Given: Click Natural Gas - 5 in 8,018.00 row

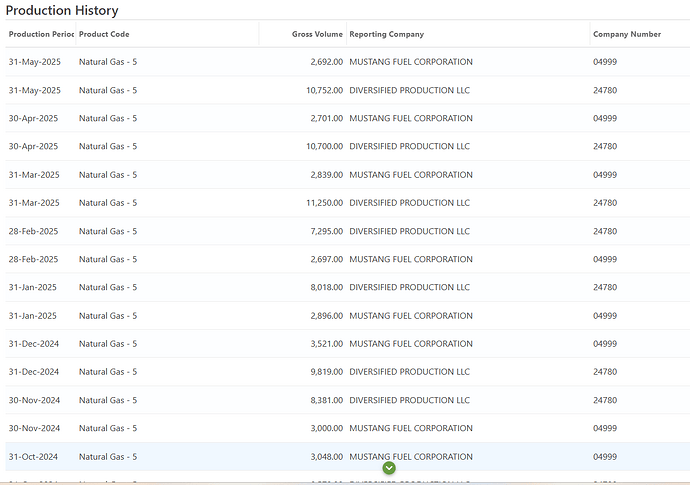Looking at the screenshot, I should pyautogui.click(x=108, y=287).
